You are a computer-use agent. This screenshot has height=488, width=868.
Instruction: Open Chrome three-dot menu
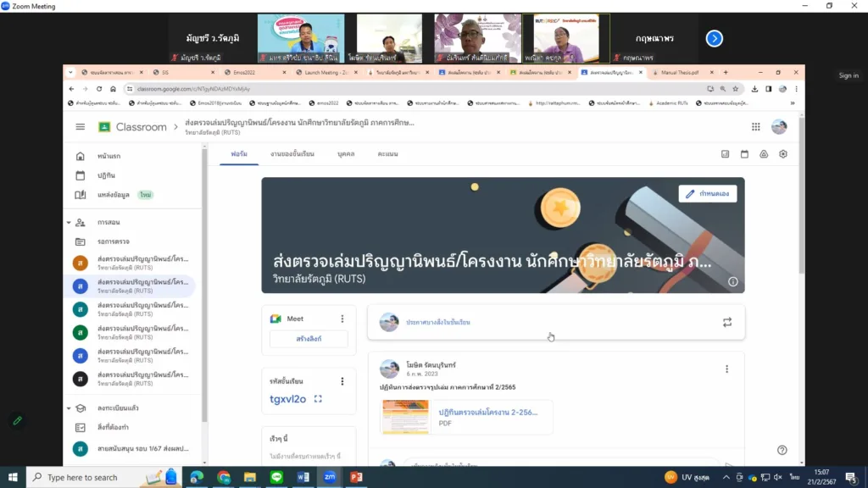(x=797, y=88)
